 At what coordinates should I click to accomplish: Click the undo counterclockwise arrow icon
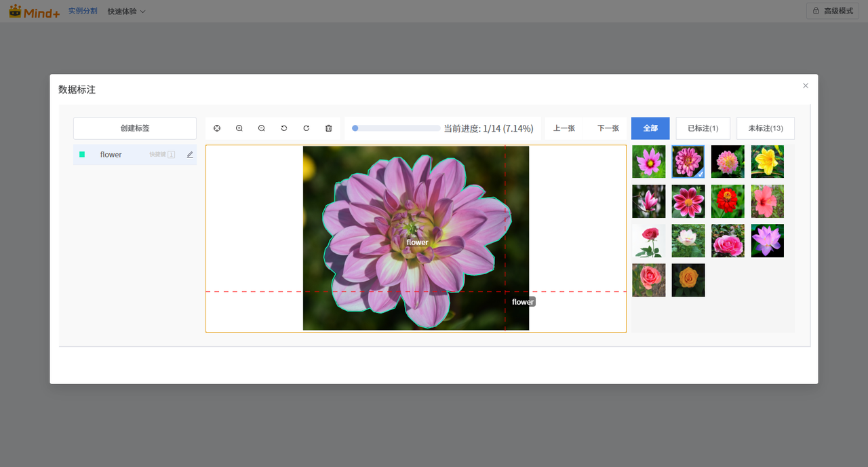coord(284,128)
